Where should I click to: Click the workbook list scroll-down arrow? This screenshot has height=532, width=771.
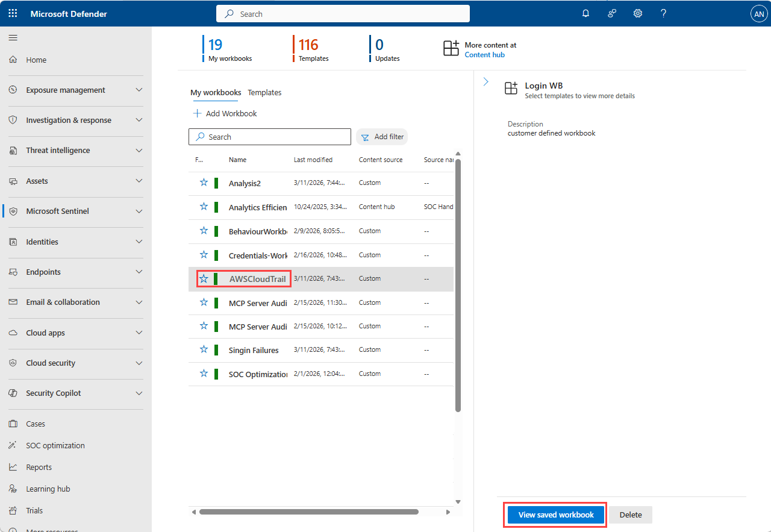458,501
